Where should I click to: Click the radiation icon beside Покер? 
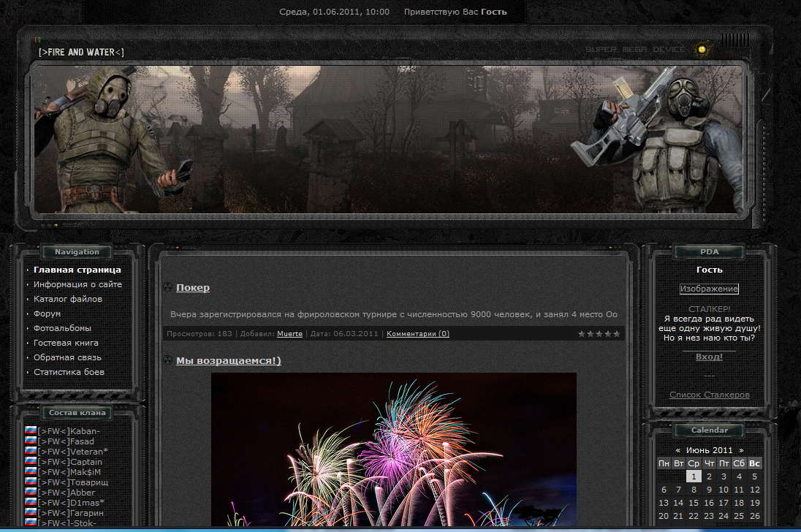point(167,287)
